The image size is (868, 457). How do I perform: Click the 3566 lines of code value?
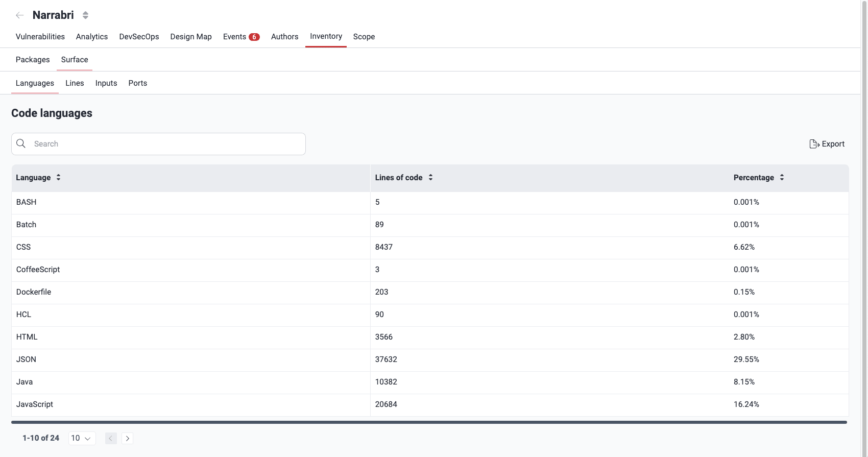[x=384, y=337]
